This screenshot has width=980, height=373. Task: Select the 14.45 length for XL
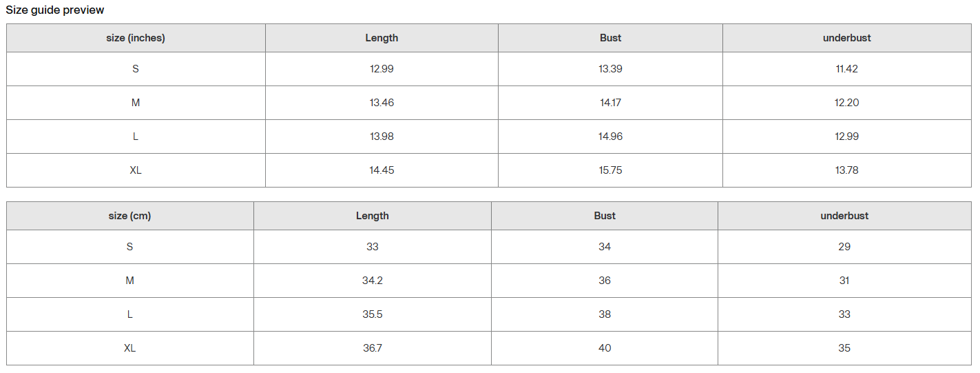point(382,170)
